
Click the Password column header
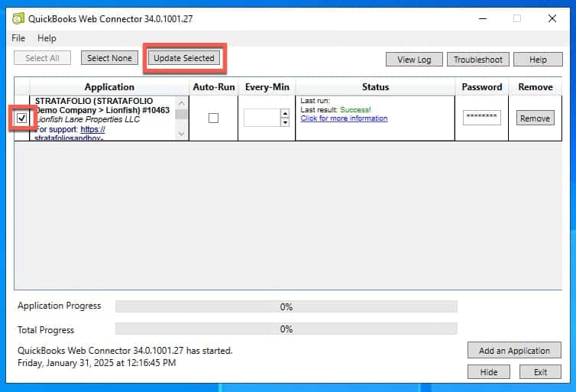click(482, 87)
